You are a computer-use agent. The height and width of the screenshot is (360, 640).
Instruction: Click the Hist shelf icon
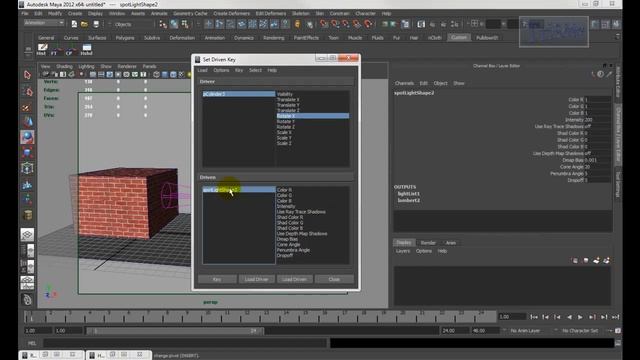click(42, 50)
